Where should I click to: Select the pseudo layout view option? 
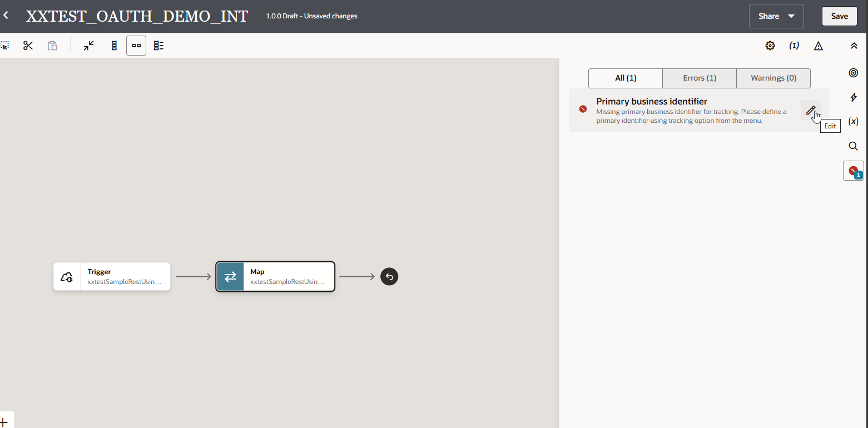point(158,46)
